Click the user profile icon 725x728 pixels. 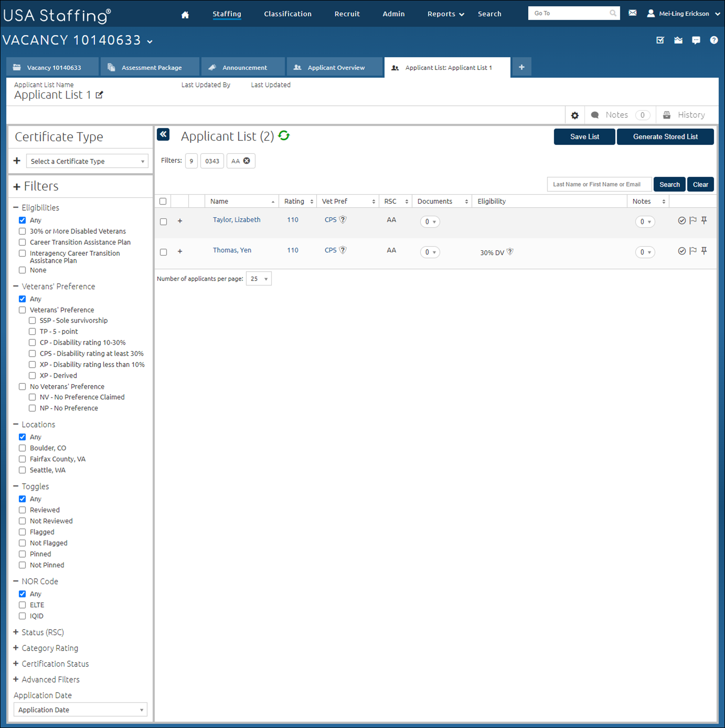[650, 14]
